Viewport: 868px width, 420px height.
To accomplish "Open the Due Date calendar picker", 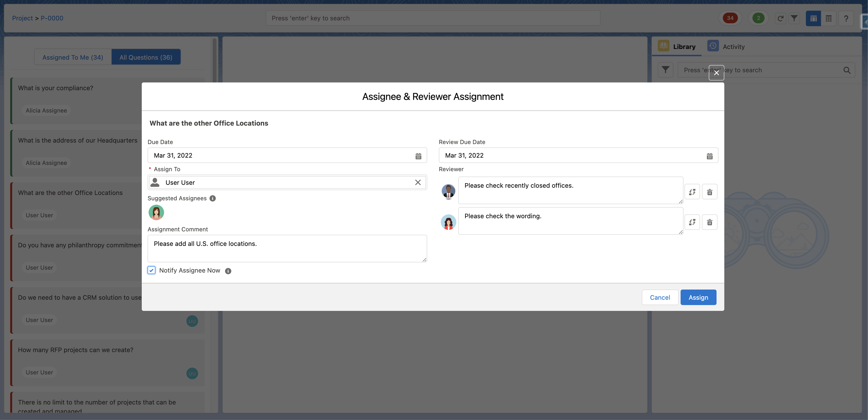I will click(418, 156).
